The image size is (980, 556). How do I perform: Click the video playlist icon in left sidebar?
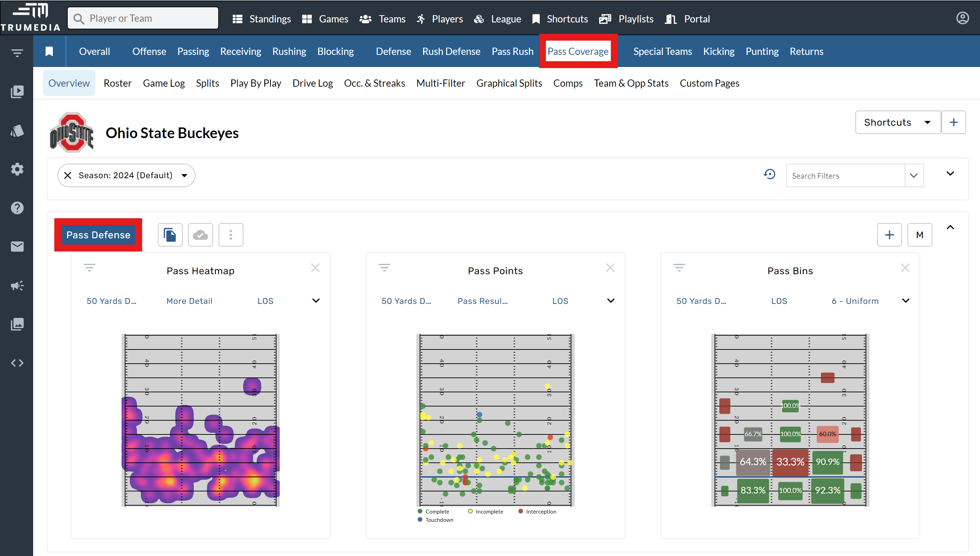[17, 92]
